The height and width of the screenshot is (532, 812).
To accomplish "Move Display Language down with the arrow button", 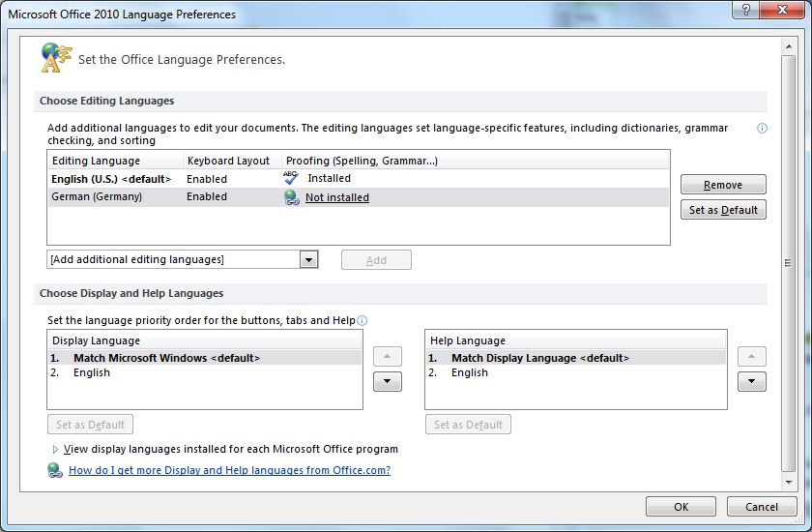I will point(387,381).
